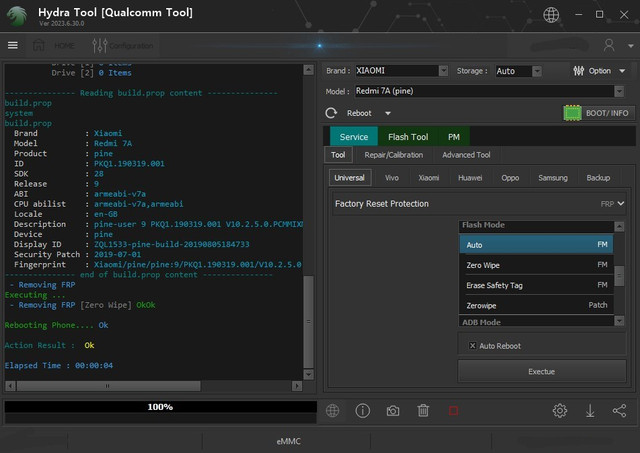The width and height of the screenshot is (640, 453).
Task: Click the info circle icon
Action: pos(362,411)
